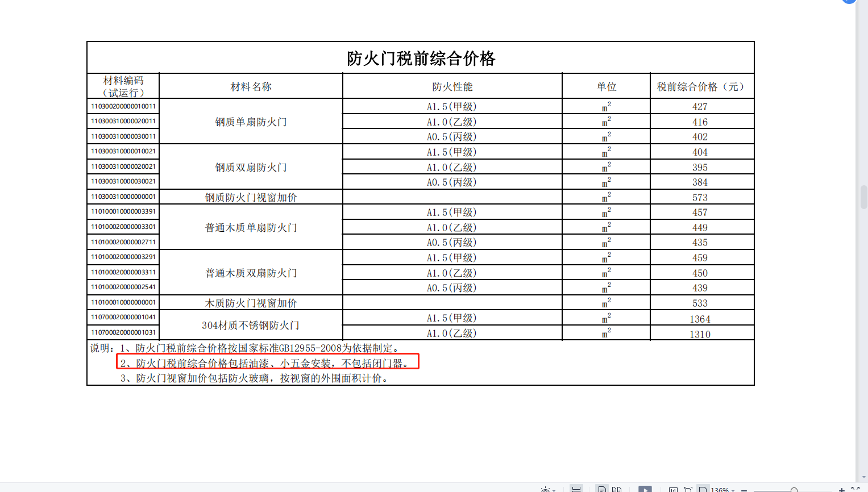Click the 材料名称 column header
This screenshot has width=868, height=492.
tap(251, 86)
